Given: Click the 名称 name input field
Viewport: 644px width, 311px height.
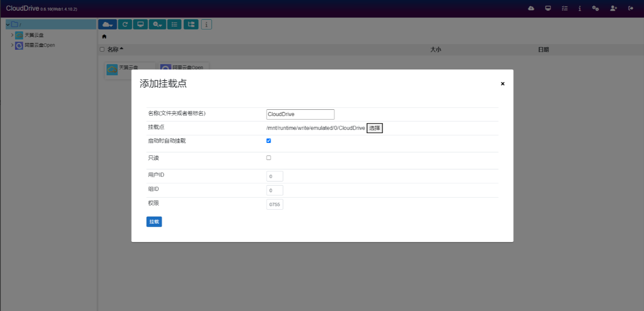Looking at the screenshot, I should click(x=300, y=114).
